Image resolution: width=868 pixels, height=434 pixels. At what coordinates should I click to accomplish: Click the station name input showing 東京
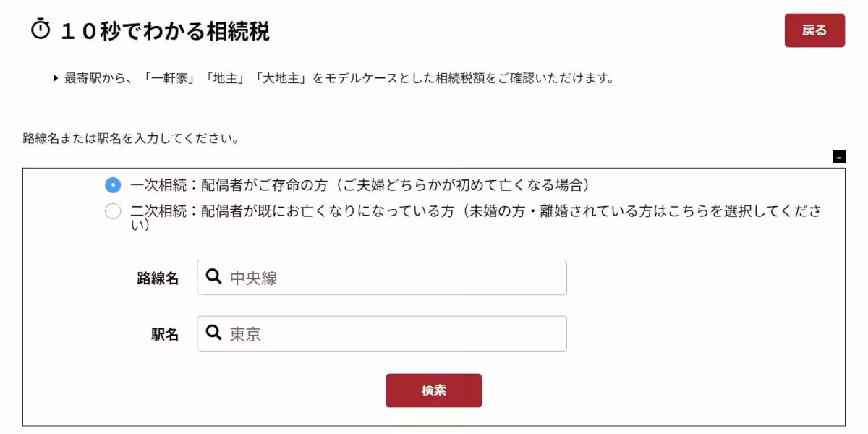[x=381, y=333]
